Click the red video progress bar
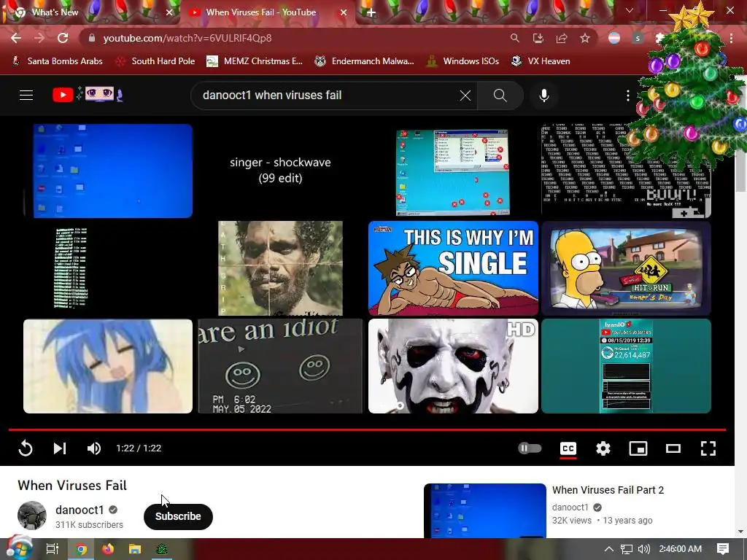The image size is (747, 560). click(x=368, y=429)
